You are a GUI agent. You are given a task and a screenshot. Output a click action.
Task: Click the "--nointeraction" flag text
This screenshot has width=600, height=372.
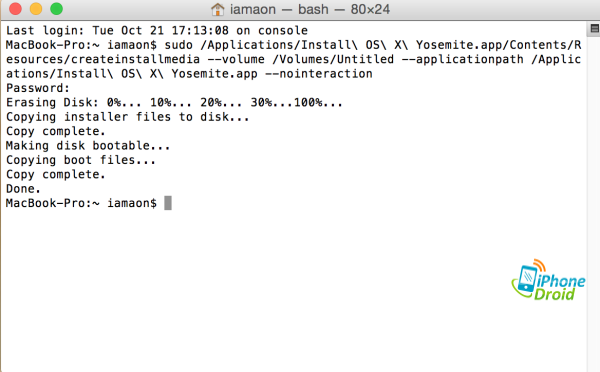tap(319, 73)
